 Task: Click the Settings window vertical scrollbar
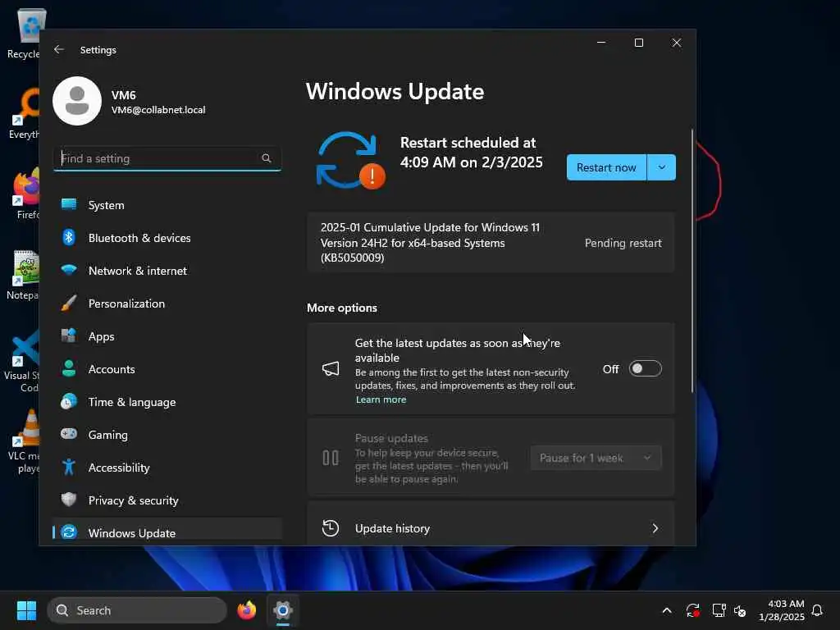[692, 260]
